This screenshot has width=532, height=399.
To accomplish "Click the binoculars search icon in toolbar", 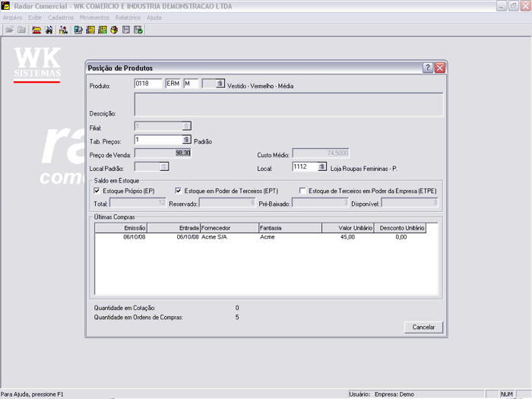I will (49, 30).
